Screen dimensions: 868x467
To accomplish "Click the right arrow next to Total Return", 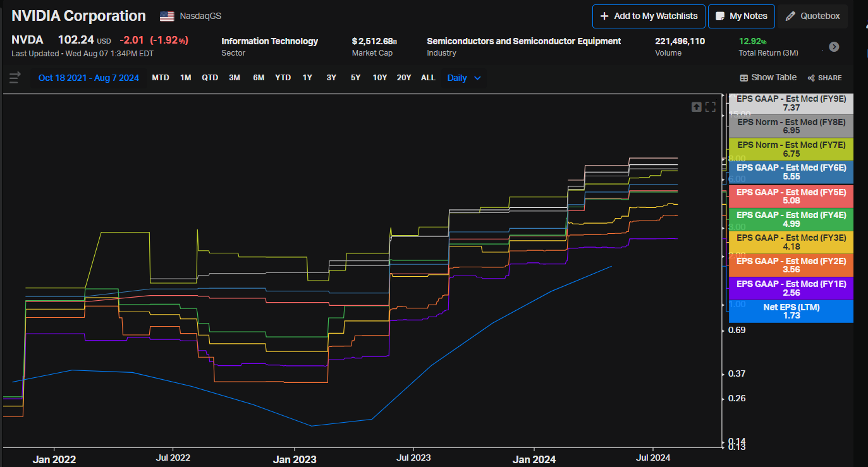I will click(834, 47).
